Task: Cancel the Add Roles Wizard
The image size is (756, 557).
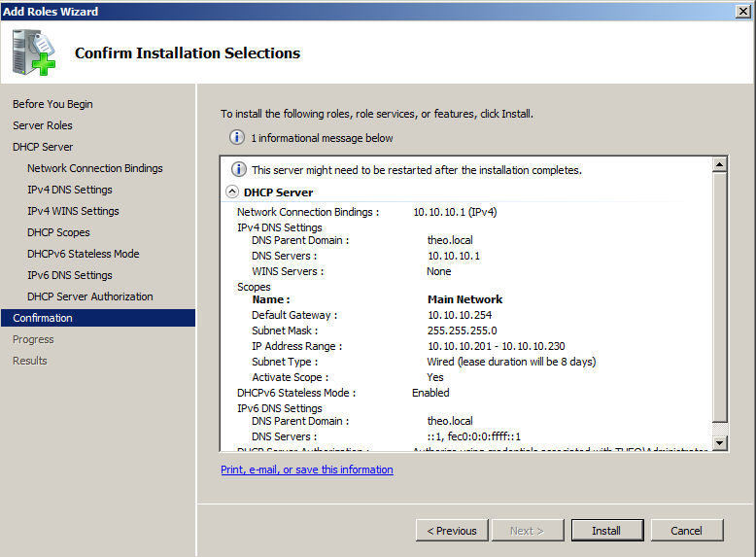Action: [687, 531]
